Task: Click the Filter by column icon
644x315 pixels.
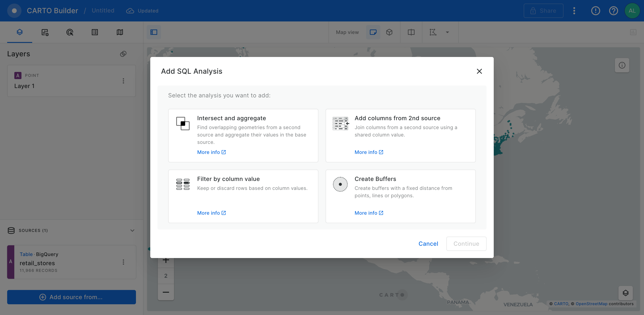Action: click(183, 184)
